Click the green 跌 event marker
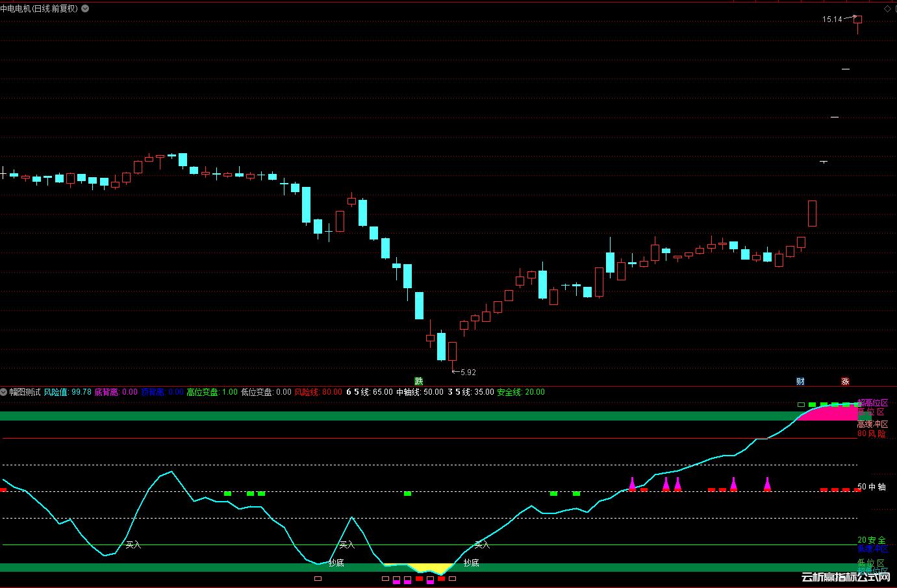897x588 pixels. tap(419, 381)
